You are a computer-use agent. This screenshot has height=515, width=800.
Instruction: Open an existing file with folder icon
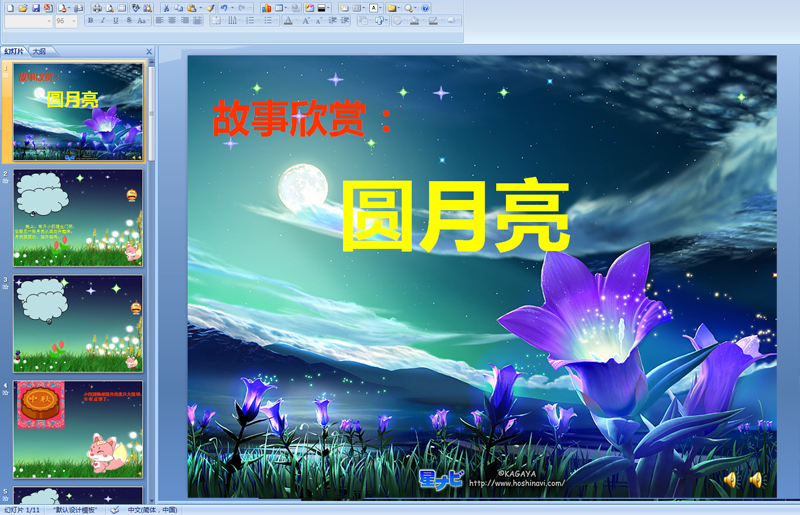(23, 8)
